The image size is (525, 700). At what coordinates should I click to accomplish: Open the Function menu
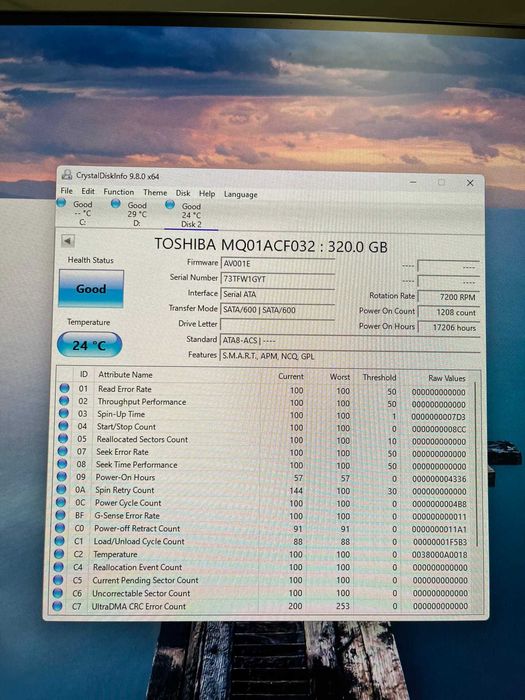pyautogui.click(x=118, y=192)
